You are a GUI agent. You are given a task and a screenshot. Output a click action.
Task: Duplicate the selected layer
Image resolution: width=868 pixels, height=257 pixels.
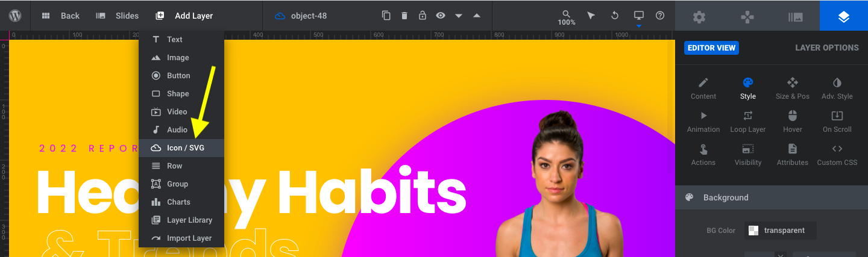tap(386, 16)
